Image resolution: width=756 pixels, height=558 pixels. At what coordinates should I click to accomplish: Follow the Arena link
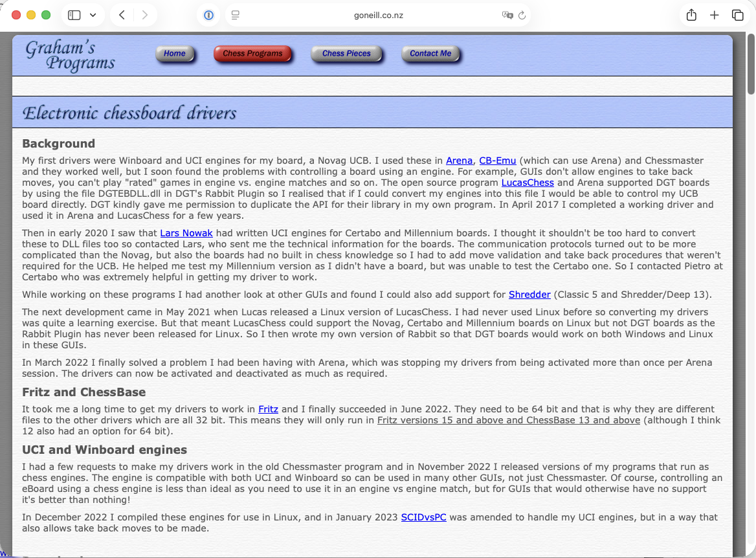point(459,161)
